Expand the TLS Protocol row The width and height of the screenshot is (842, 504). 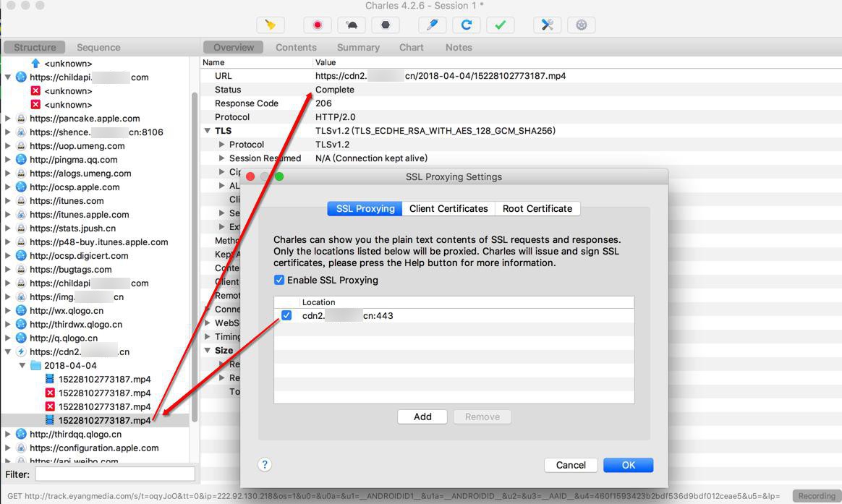(x=221, y=145)
